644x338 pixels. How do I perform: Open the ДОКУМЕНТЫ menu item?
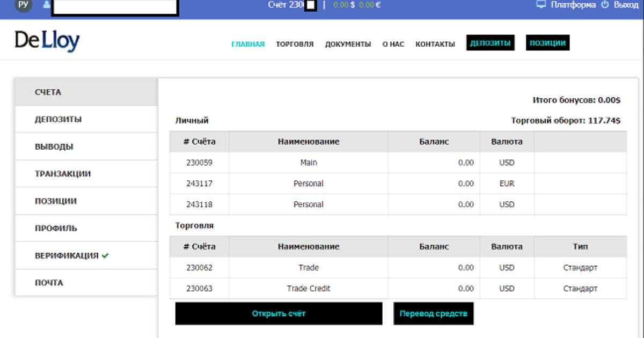click(348, 44)
